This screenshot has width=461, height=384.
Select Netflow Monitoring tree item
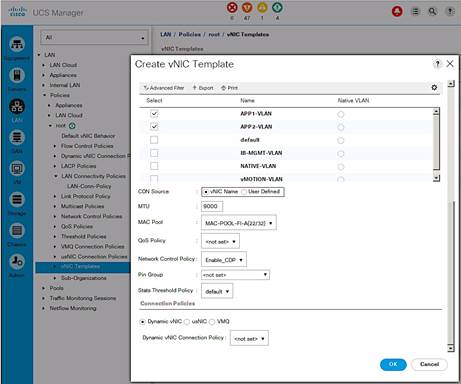click(73, 308)
